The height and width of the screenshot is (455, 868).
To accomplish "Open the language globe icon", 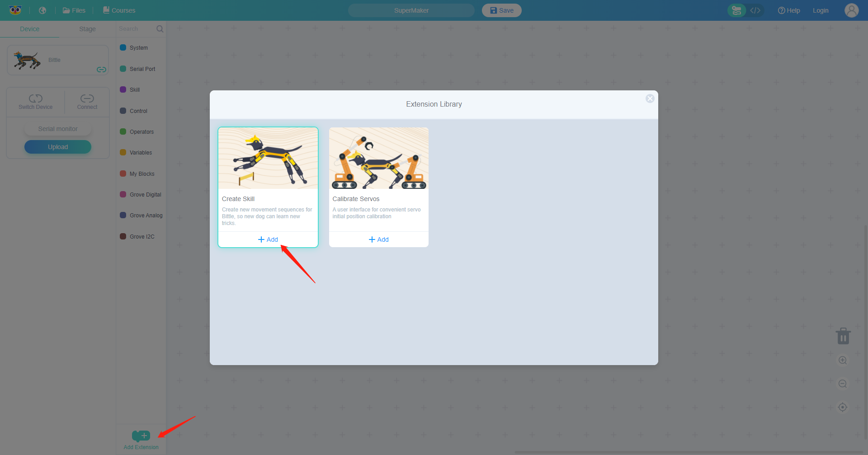I will pos(42,10).
